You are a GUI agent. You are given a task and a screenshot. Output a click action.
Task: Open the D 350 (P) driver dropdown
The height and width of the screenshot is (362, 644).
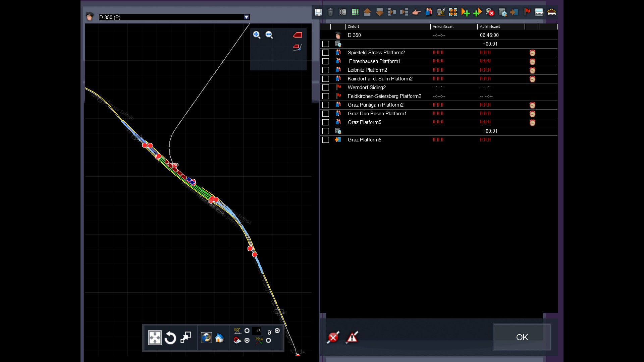point(247,17)
